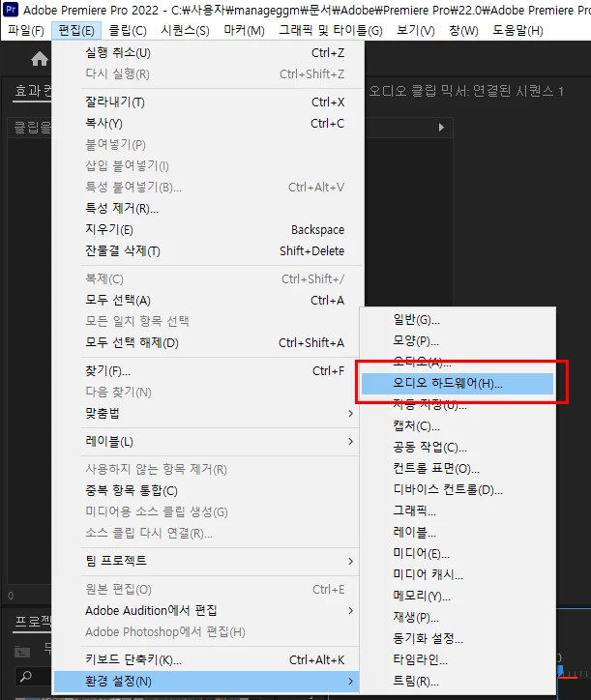Open 모양(P)... preferences
The height and width of the screenshot is (700, 591).
[x=458, y=341]
